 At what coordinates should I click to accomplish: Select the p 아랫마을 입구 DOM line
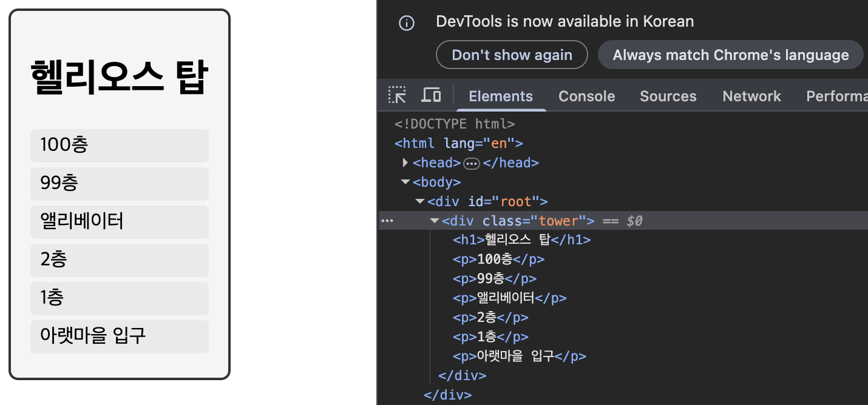coord(520,356)
